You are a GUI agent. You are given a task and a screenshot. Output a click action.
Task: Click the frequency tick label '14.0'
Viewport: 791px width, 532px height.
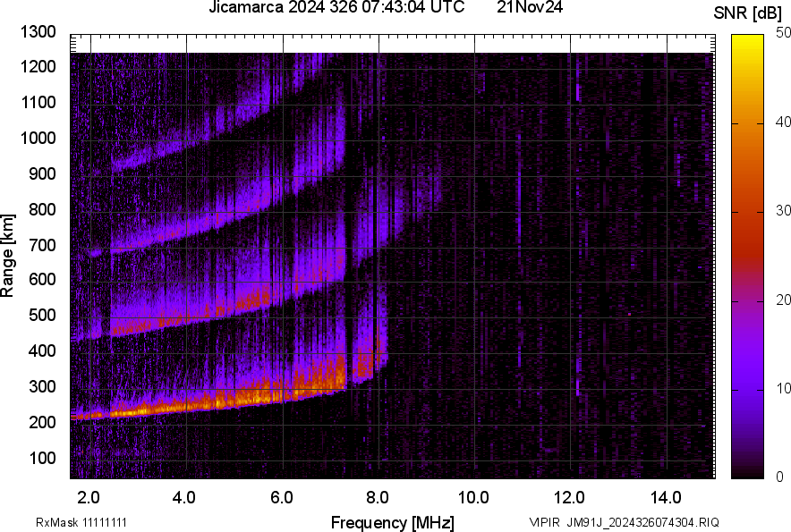(666, 498)
